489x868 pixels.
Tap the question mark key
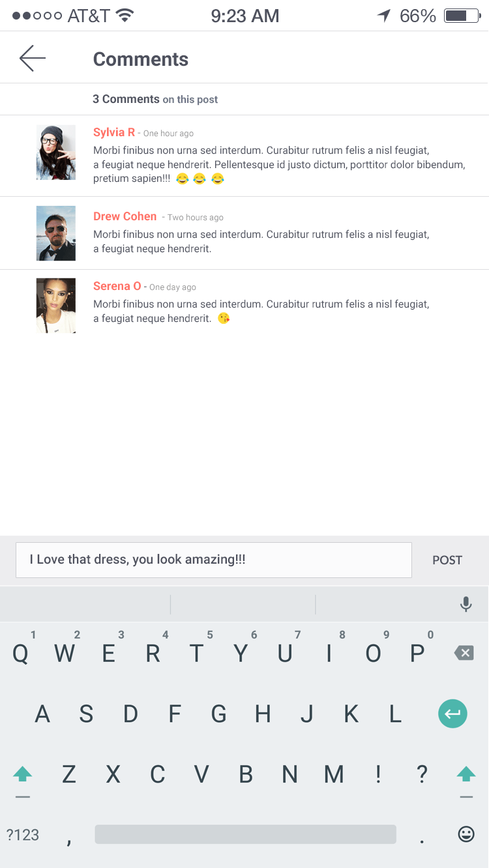(422, 774)
